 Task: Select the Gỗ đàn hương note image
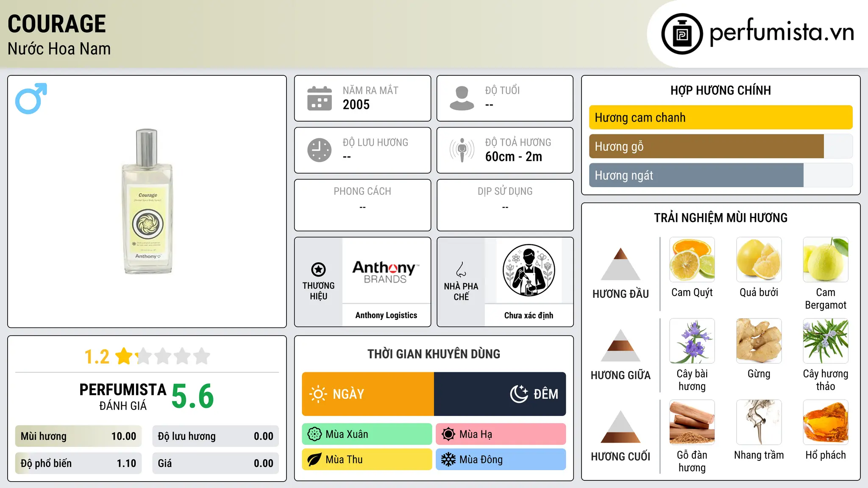click(692, 422)
